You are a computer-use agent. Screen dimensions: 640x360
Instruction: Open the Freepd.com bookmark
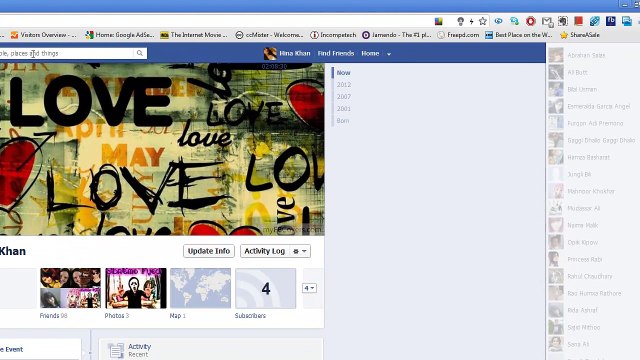pos(458,35)
